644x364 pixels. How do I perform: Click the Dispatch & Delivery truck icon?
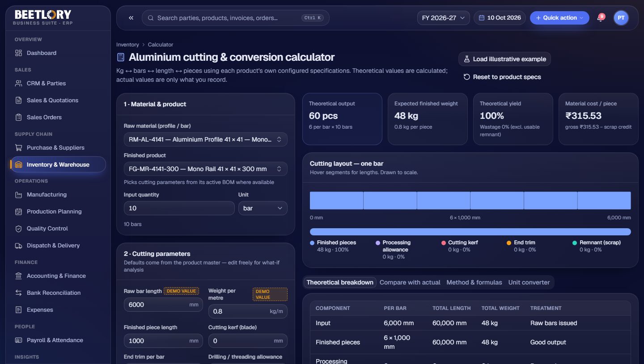(18, 246)
